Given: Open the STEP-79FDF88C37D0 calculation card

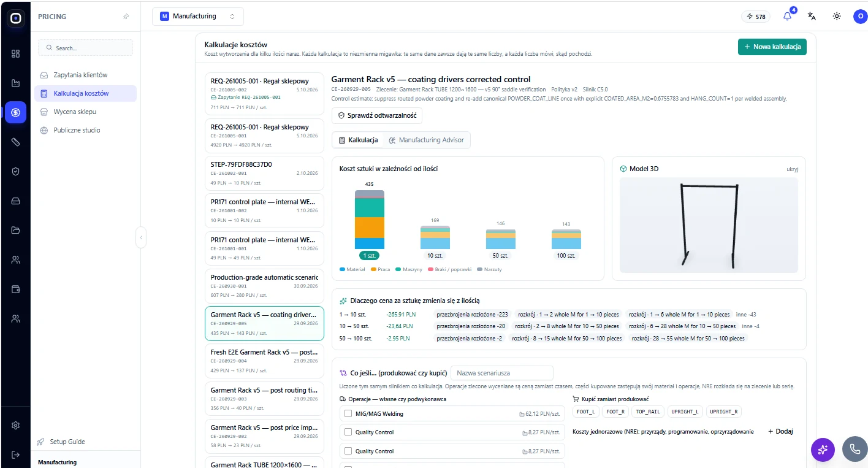Looking at the screenshot, I should coord(264,174).
